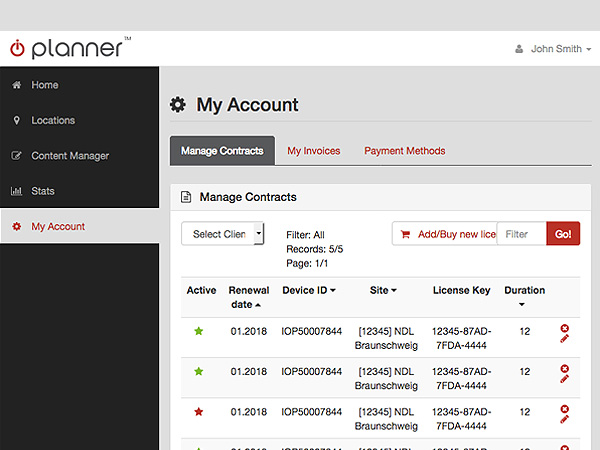
Task: Click the Home house icon in sidebar
Action: [x=16, y=85]
